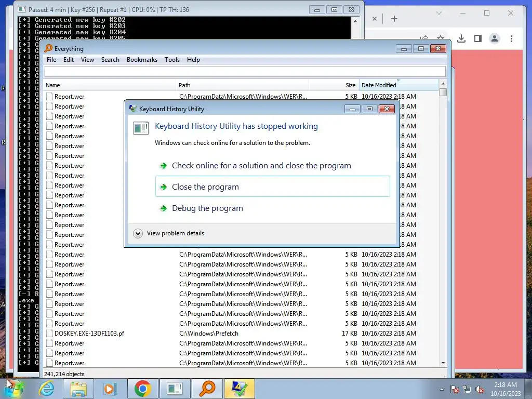Choose Close the program option

[272, 187]
